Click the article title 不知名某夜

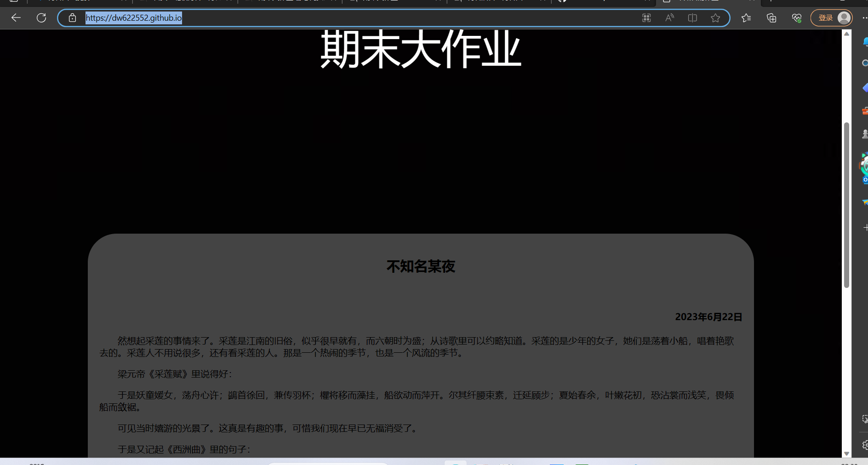tap(421, 266)
